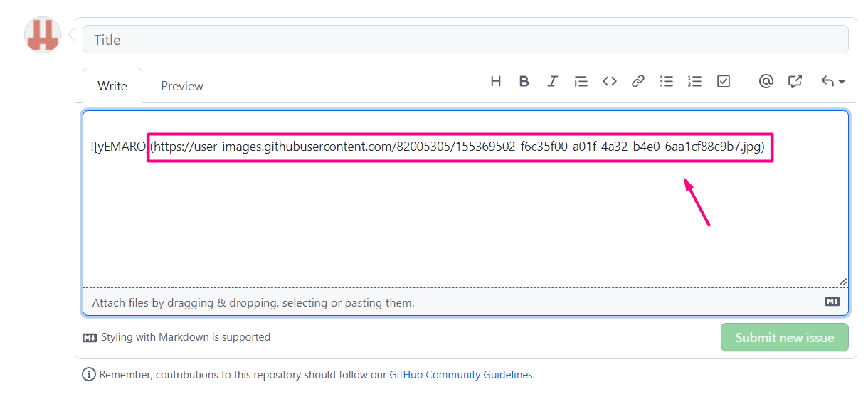
Task: Add a link with the chain icon
Action: click(x=638, y=81)
